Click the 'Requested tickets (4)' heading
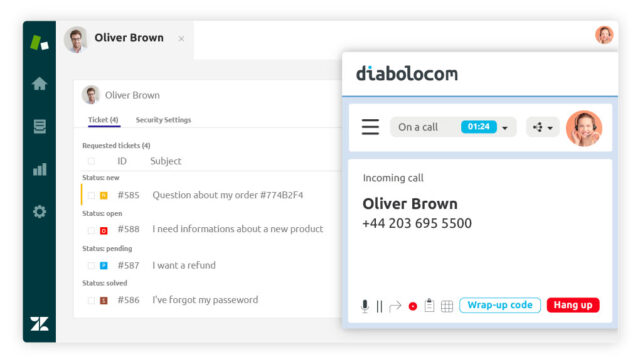 [x=116, y=146]
